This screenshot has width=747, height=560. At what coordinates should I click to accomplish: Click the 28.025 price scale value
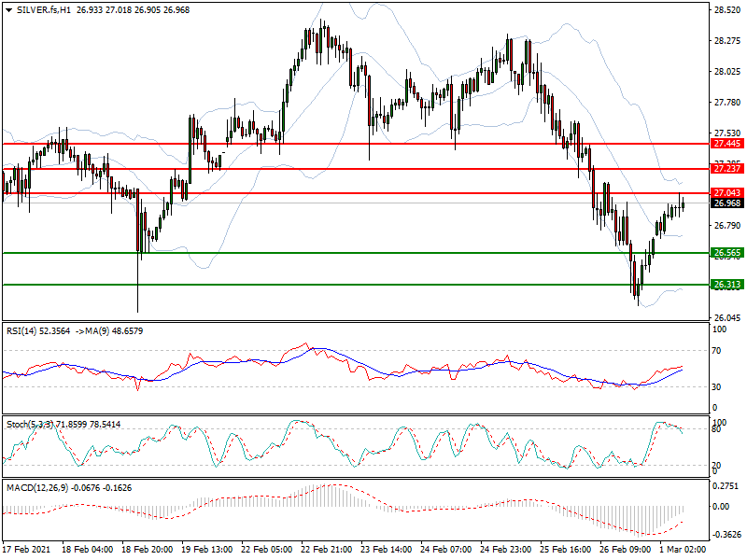pyautogui.click(x=727, y=72)
